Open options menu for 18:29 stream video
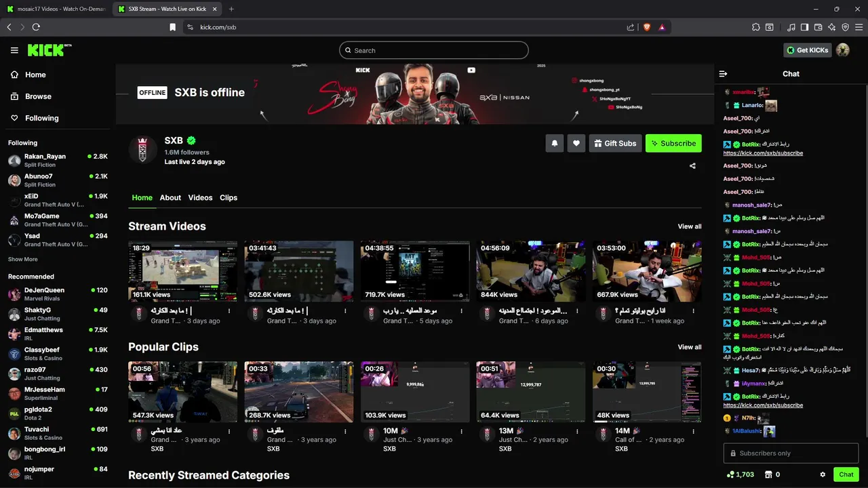Image resolution: width=868 pixels, height=488 pixels. click(229, 310)
